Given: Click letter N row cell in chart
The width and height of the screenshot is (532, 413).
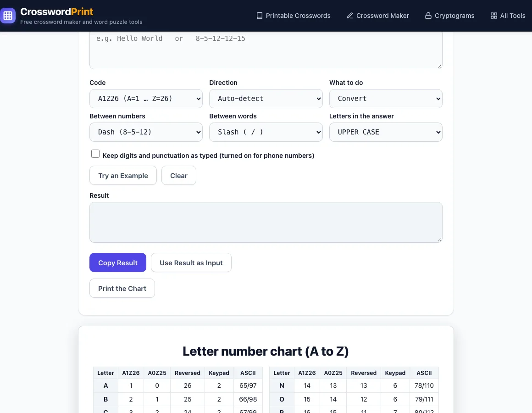Looking at the screenshot, I should 282,386.
